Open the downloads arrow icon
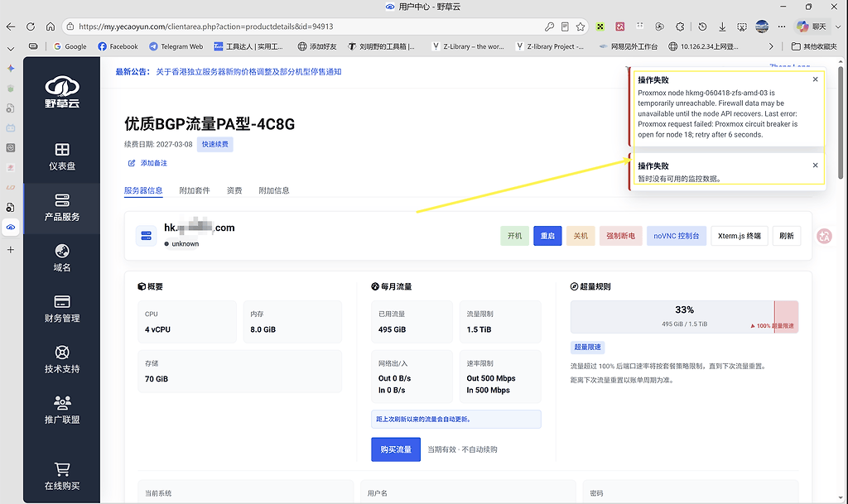Image resolution: width=848 pixels, height=504 pixels. pyautogui.click(x=722, y=26)
